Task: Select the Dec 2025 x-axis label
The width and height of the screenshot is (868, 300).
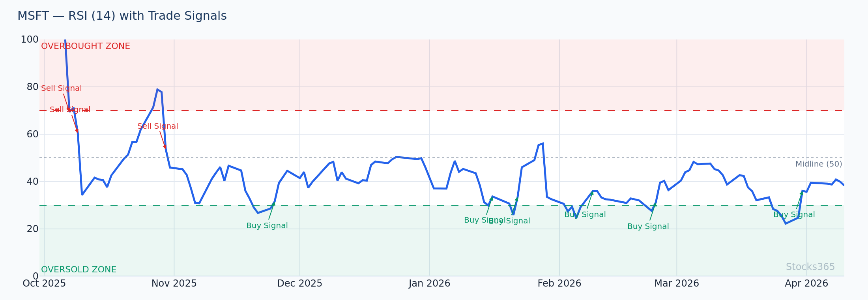Action: pyautogui.click(x=299, y=283)
